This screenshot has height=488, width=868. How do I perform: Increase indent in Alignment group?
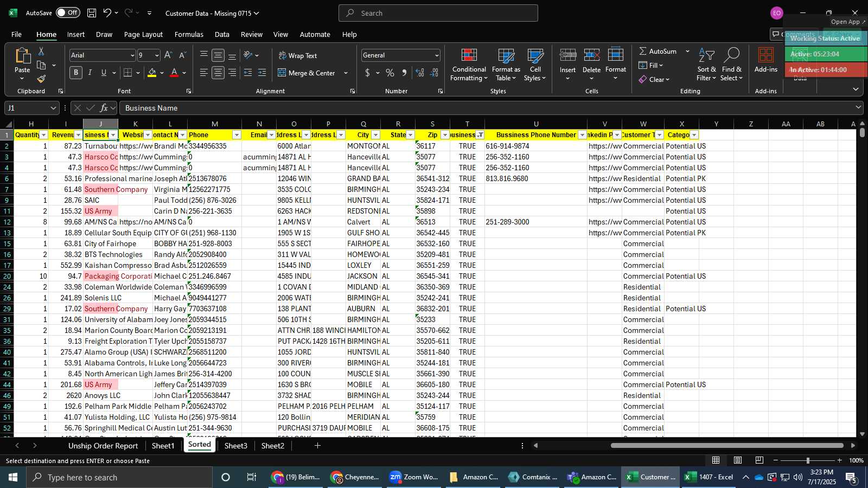(262, 73)
